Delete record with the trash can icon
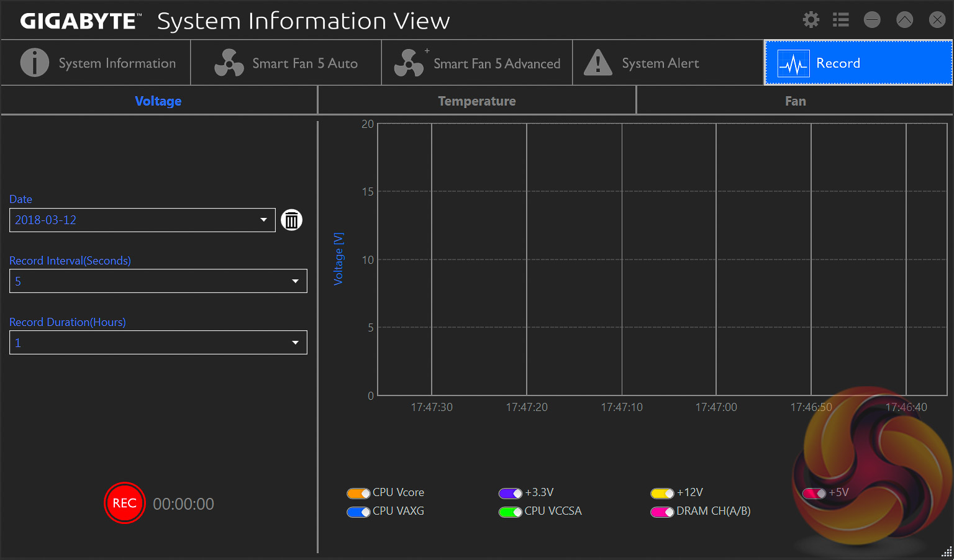Screen dimensions: 954x560 tap(291, 220)
